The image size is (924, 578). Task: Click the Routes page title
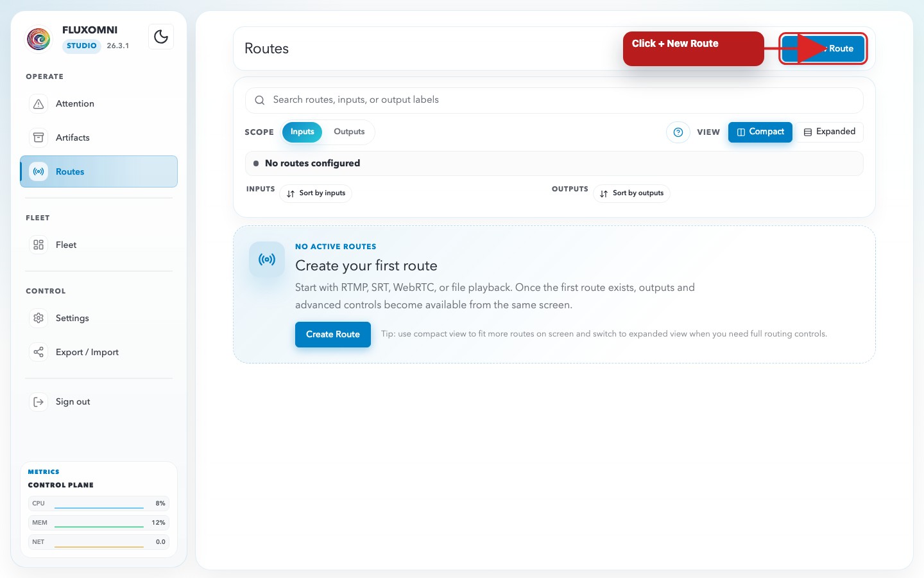click(267, 49)
